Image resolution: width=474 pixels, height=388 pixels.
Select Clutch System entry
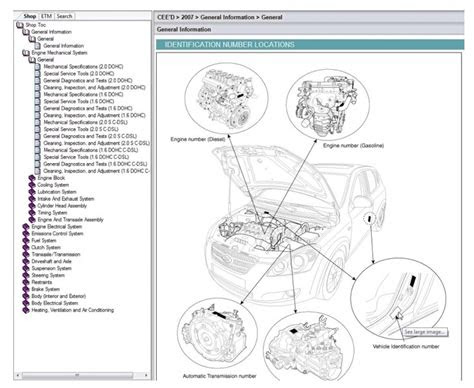click(46, 247)
